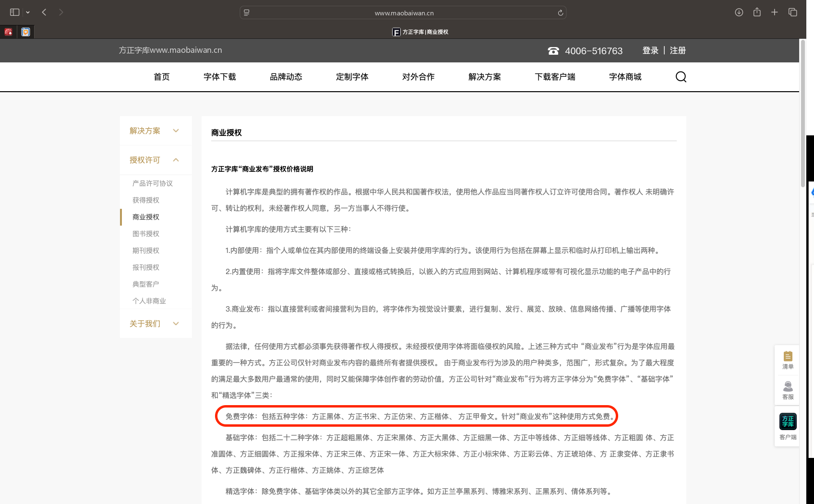Click the red pinned tab favicon

9,32
